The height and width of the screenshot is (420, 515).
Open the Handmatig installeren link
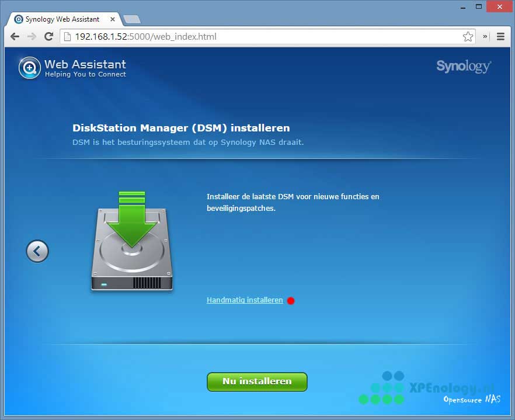point(245,300)
